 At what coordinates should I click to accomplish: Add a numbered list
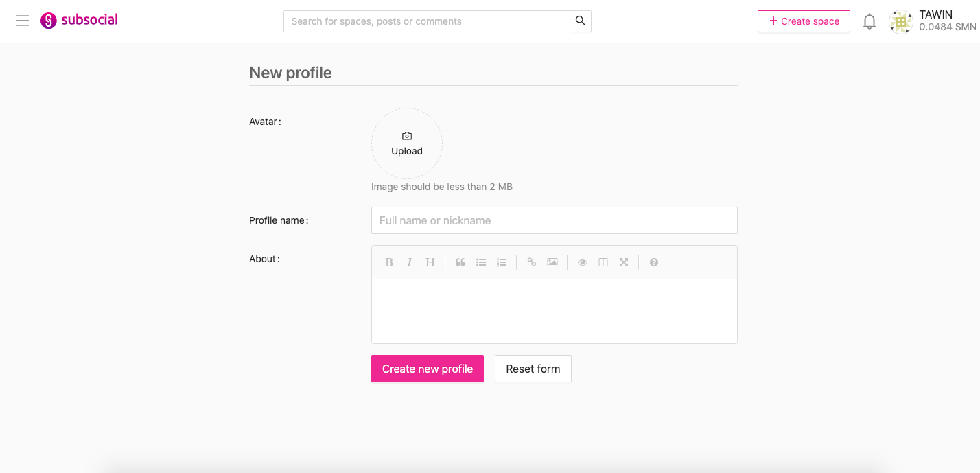[x=502, y=262]
